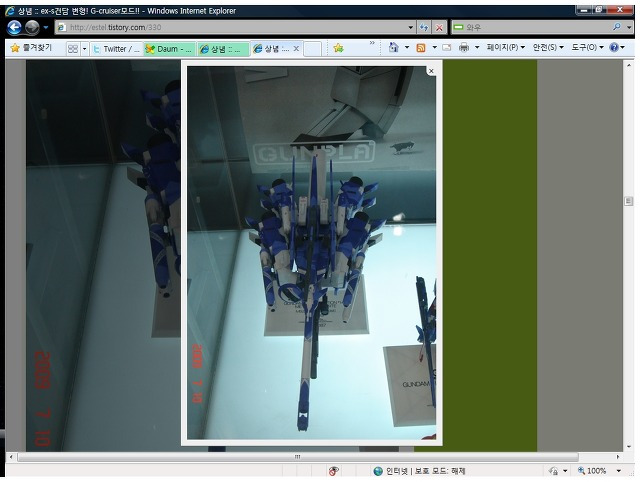
Task: Expand the feeds dropdown arrow
Action: pos(435,47)
